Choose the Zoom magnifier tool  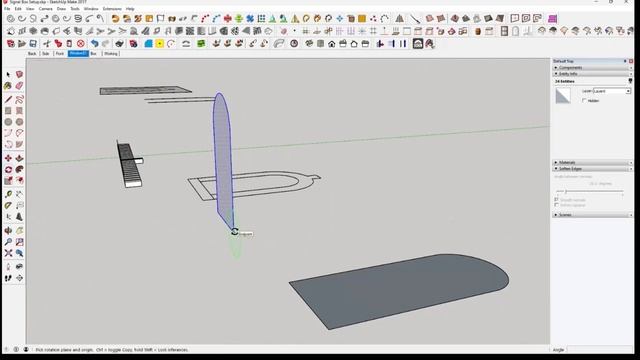point(8,242)
